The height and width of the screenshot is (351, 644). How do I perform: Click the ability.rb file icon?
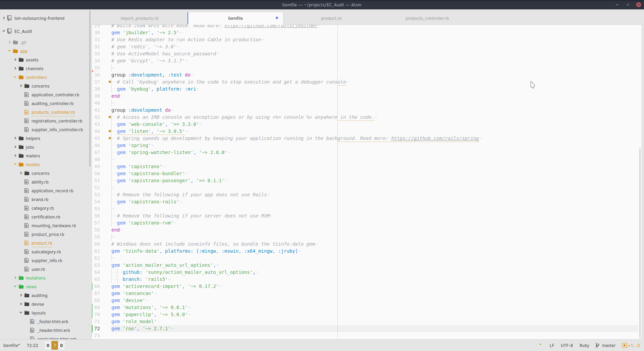coord(26,182)
